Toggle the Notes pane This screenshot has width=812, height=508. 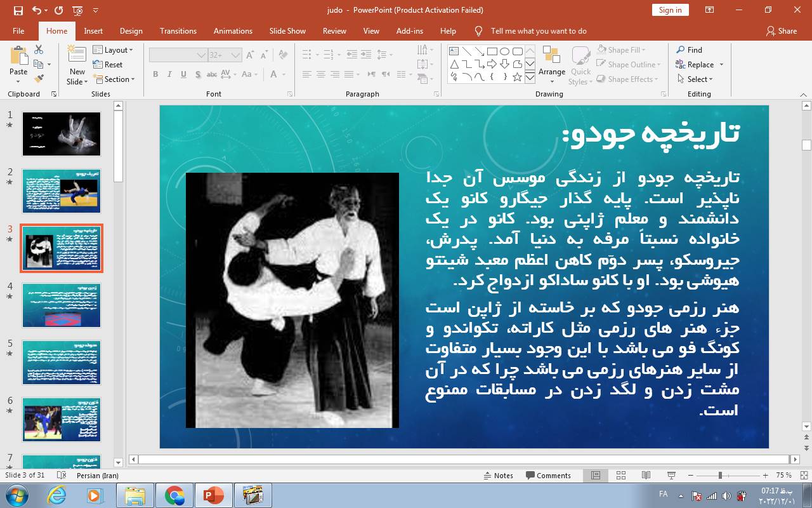point(498,475)
